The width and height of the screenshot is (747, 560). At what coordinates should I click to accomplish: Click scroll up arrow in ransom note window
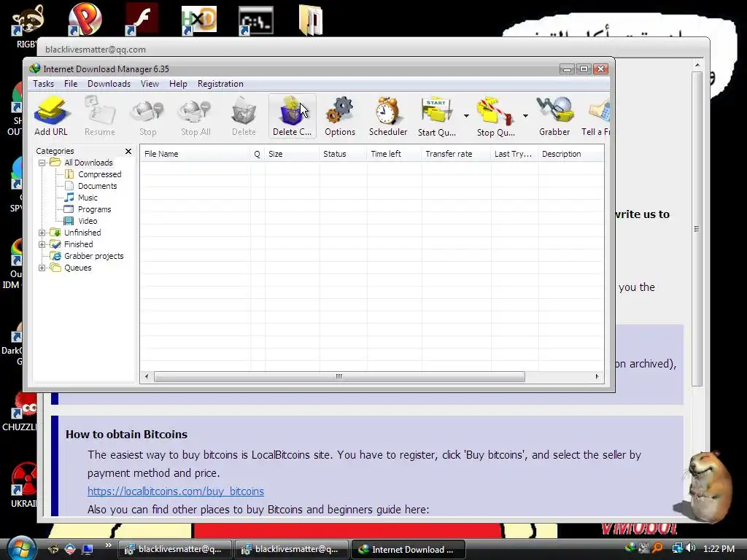pyautogui.click(x=697, y=65)
